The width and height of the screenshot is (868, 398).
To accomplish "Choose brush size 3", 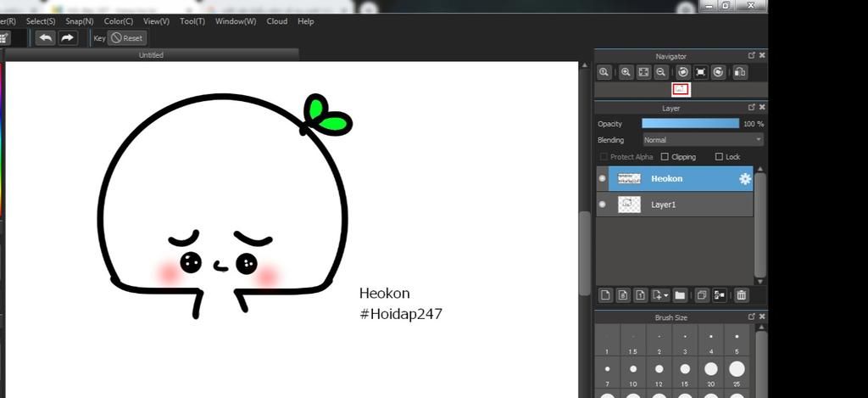I will click(685, 339).
